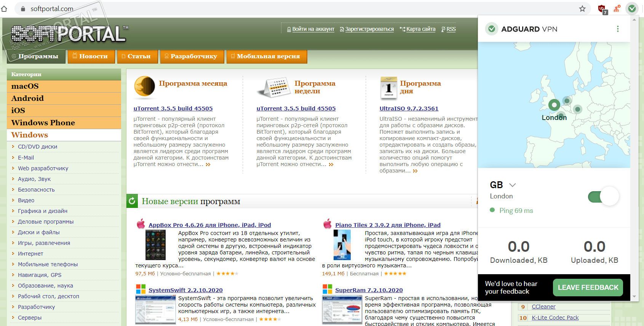Click the » arrow ending the UltraISO description
This screenshot has height=326, width=644.
pos(415,171)
